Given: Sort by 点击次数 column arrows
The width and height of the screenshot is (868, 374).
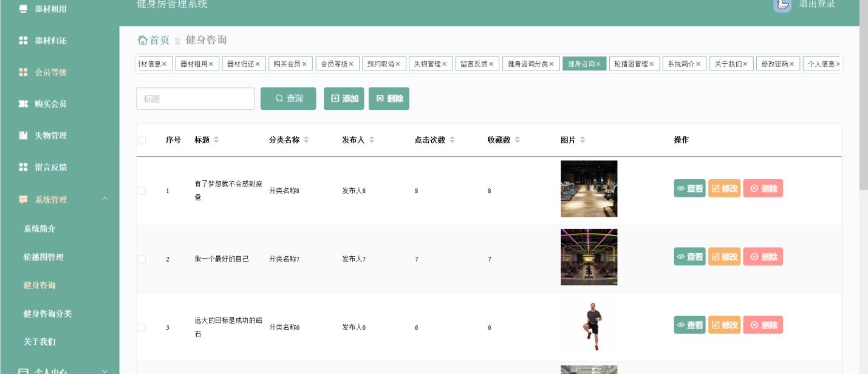Looking at the screenshot, I should [452, 140].
